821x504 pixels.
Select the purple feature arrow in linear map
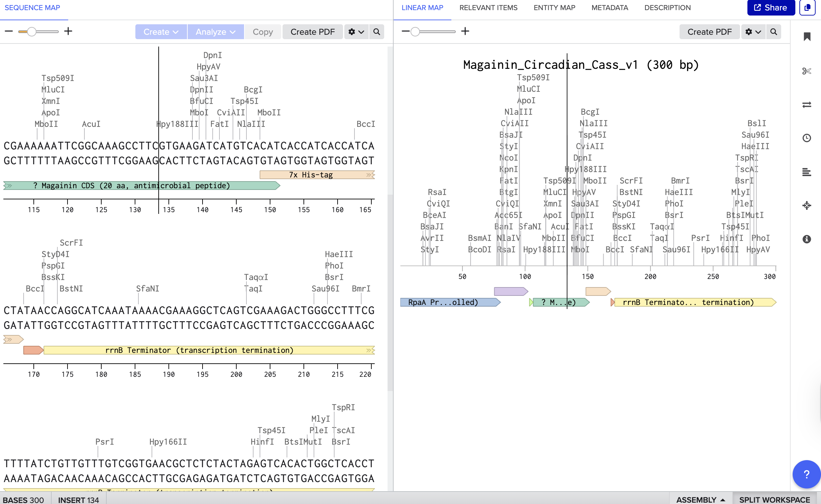511,291
